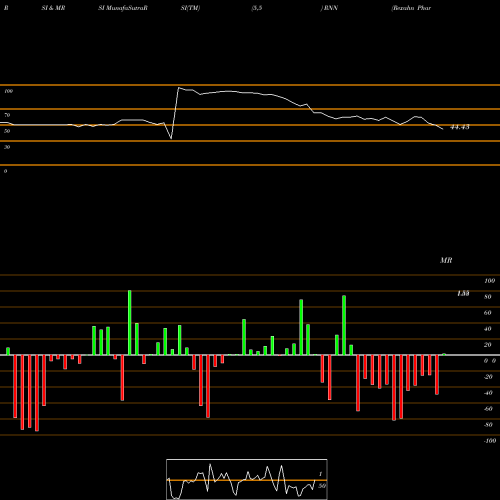
Task: Click the 80 label on MR axis
Action: pyautogui.click(x=488, y=297)
